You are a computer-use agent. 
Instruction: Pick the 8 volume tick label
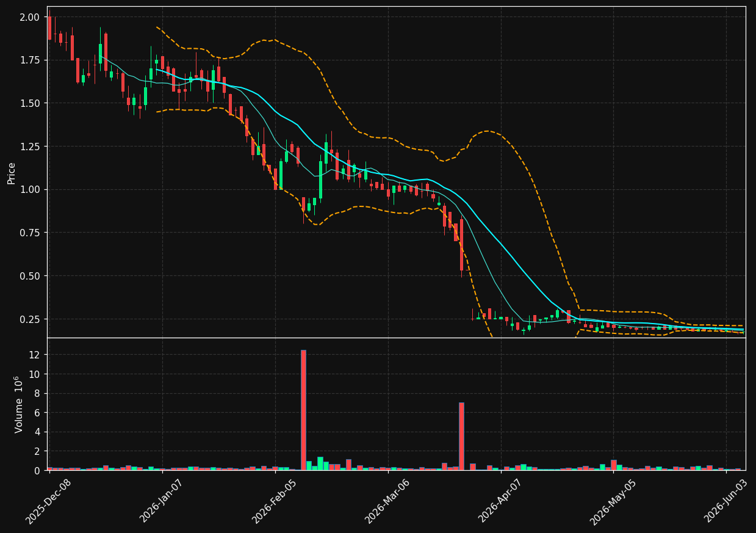tap(38, 393)
